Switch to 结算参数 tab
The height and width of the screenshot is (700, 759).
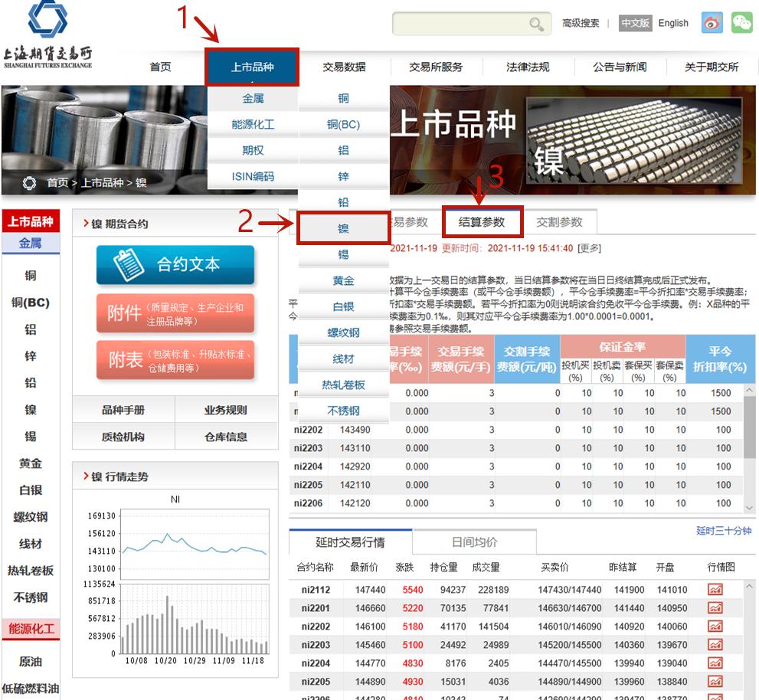(482, 222)
